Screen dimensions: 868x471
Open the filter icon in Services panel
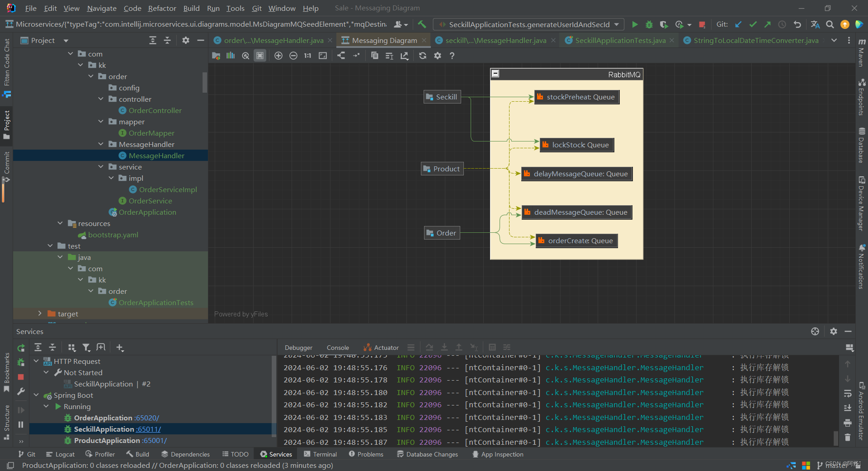pyautogui.click(x=86, y=347)
